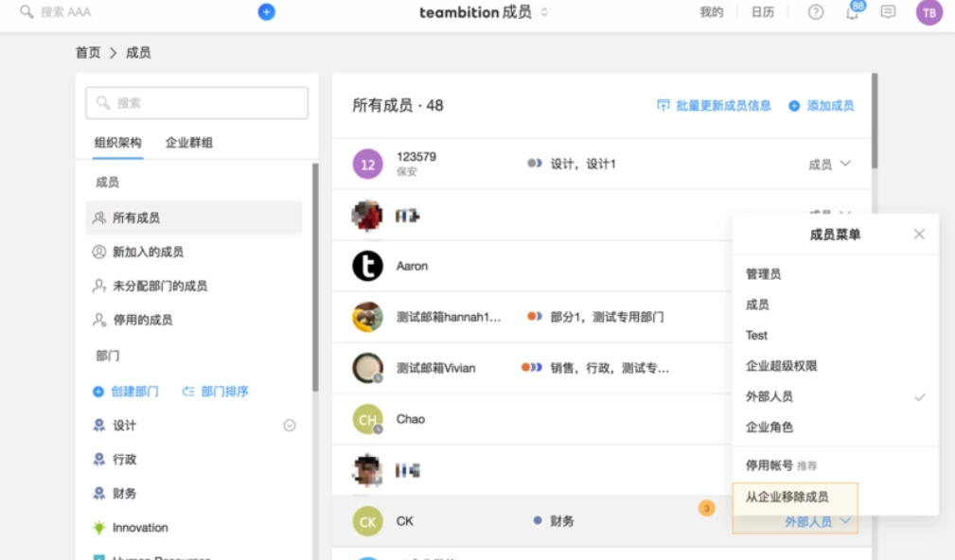Viewport: 955px width, 560px height.
Task: Click the 批量更新成员信息 upload icon
Action: [663, 105]
